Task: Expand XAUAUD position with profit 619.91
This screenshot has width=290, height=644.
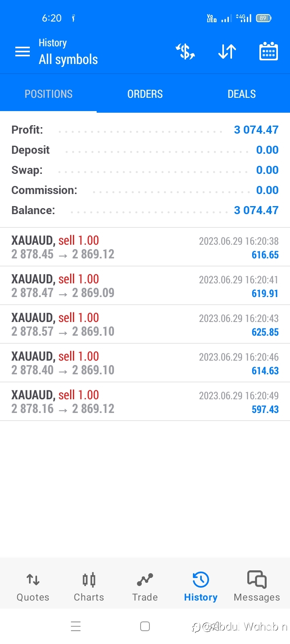Action: pos(145,286)
